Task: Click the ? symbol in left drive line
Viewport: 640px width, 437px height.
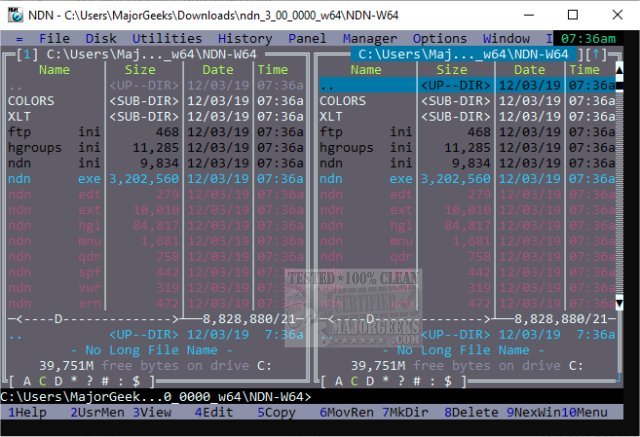Action: coord(89,382)
